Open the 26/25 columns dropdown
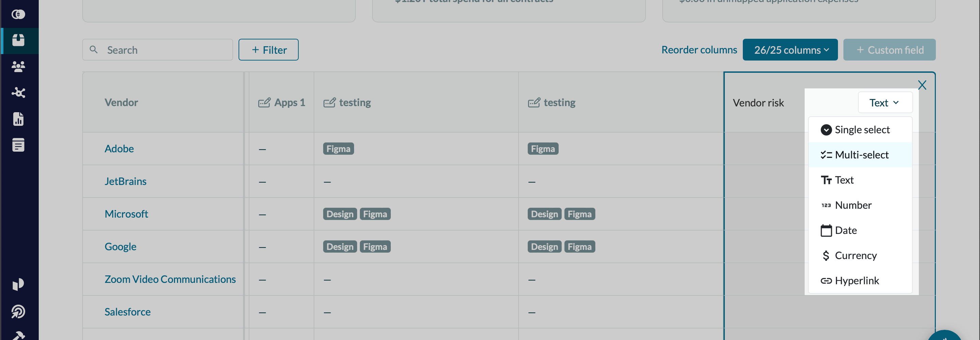980x340 pixels. click(x=790, y=50)
